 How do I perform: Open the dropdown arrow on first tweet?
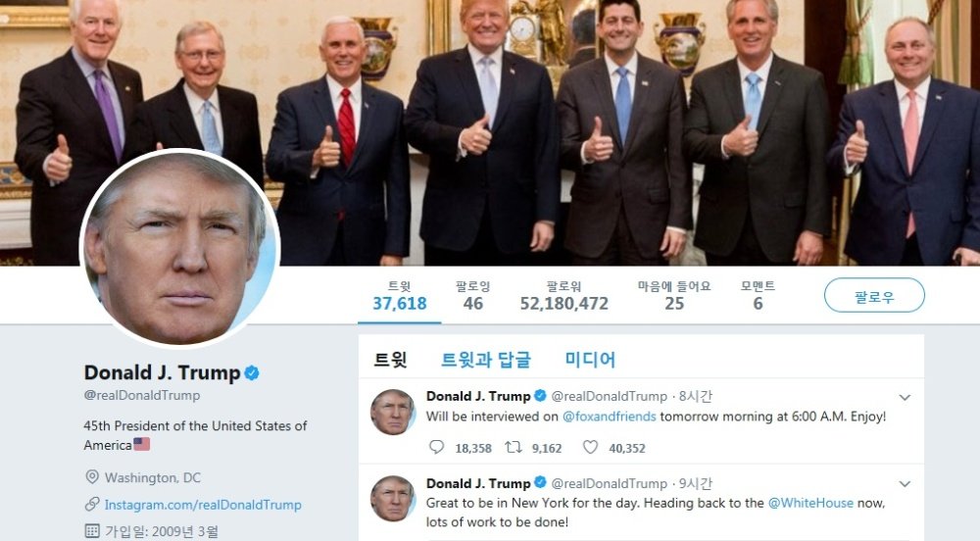(x=905, y=397)
